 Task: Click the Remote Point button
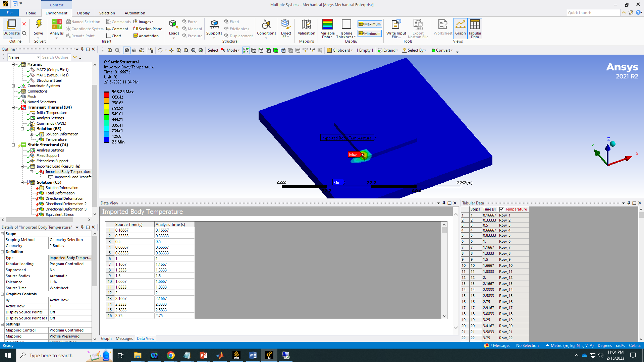pos(80,36)
